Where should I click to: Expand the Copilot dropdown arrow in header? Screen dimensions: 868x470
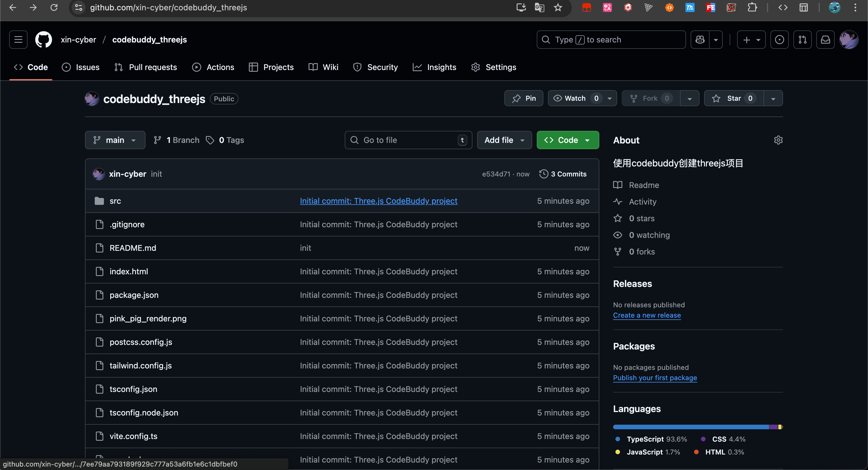(x=716, y=40)
